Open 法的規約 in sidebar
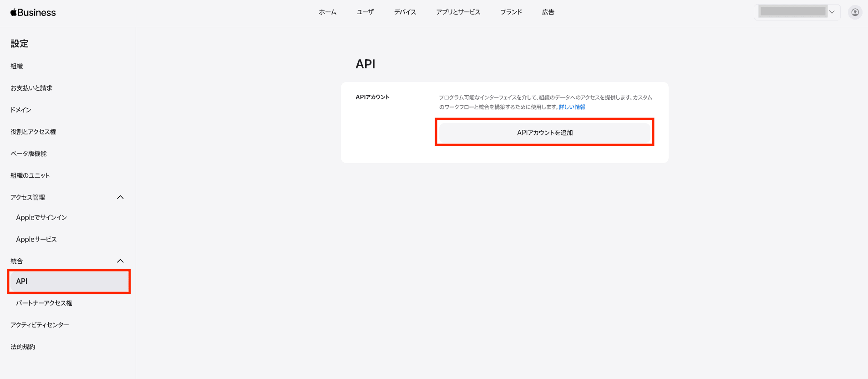 (23, 347)
